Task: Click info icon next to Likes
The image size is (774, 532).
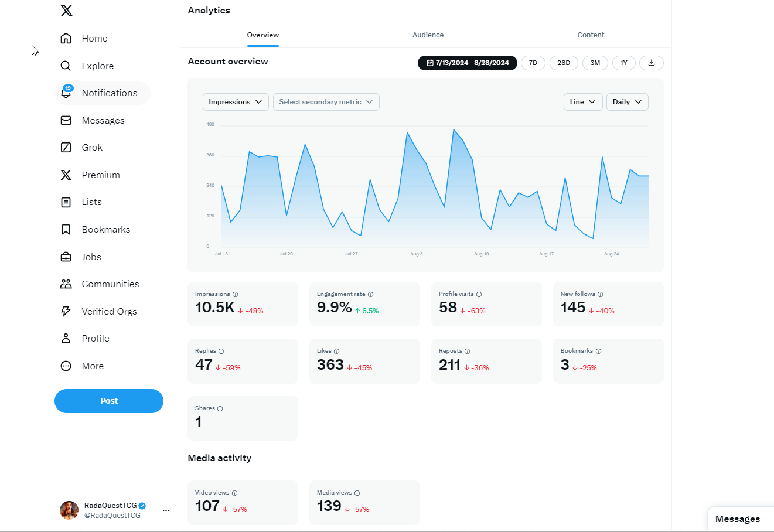Action: [336, 351]
